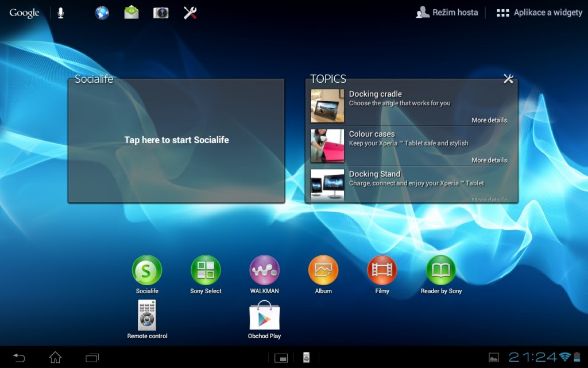Read 'Choose the angle that works for you'

click(x=400, y=103)
